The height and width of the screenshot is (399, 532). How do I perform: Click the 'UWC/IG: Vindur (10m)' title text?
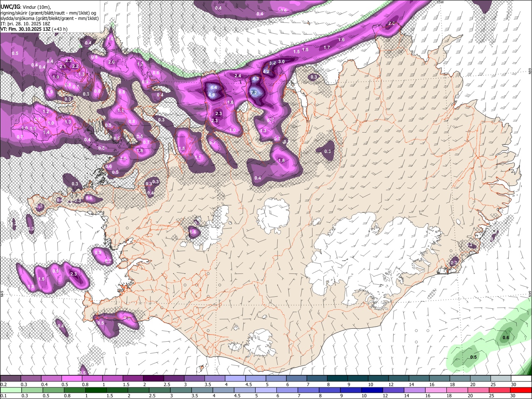coord(25,7)
